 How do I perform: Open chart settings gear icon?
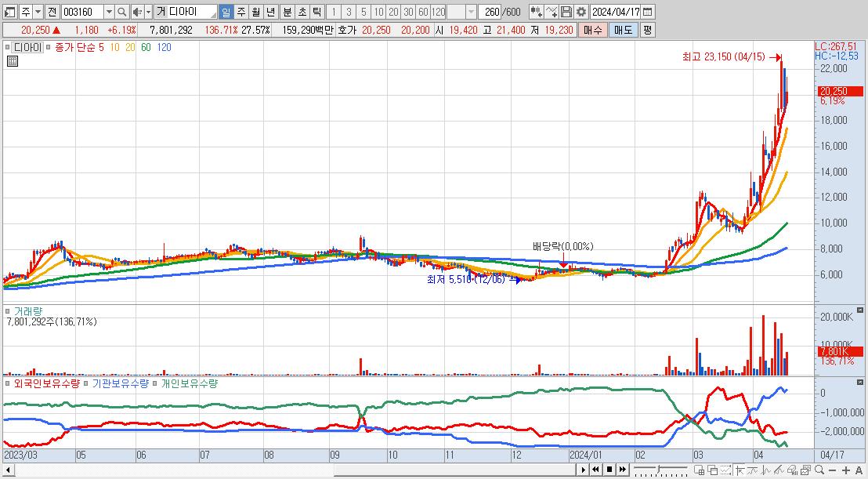(x=580, y=12)
